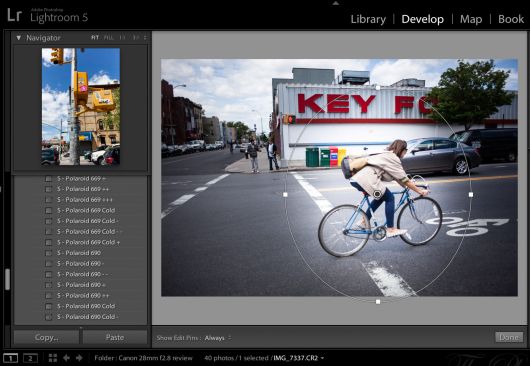Click preset icon for Polaroid 690 -
Image resolution: width=530 pixels, height=366 pixels.
(49, 264)
